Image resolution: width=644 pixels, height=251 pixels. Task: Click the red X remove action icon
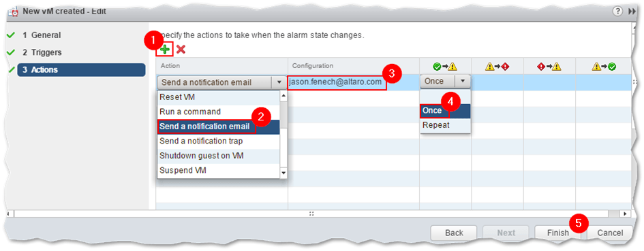pos(181,50)
